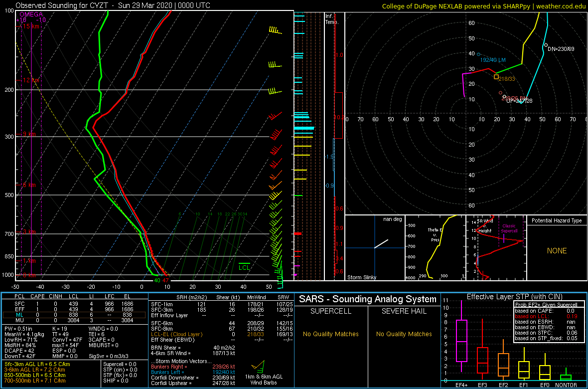Click the CAPE column header
The width and height of the screenshot is (588, 389).
pos(37,297)
